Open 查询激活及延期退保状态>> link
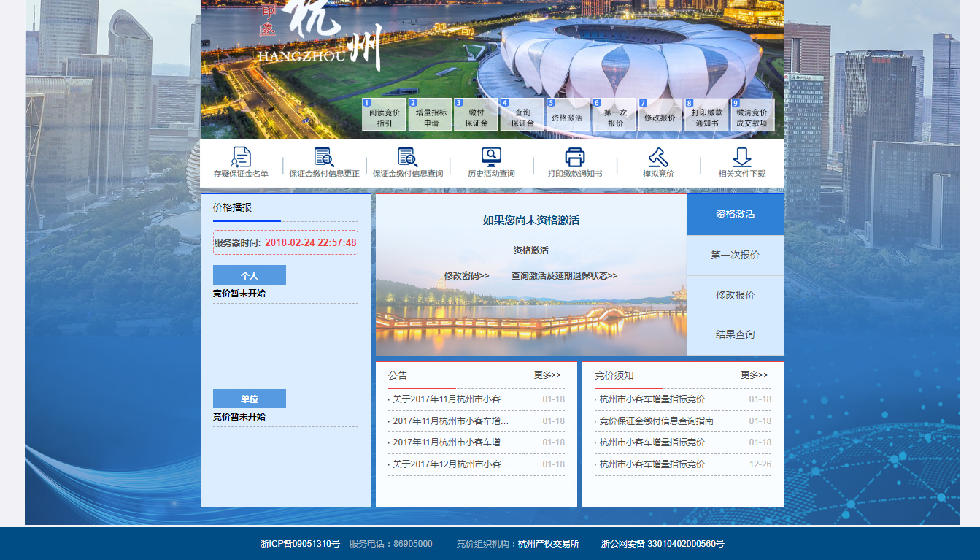Screen dimensions: 980x560 [564, 276]
